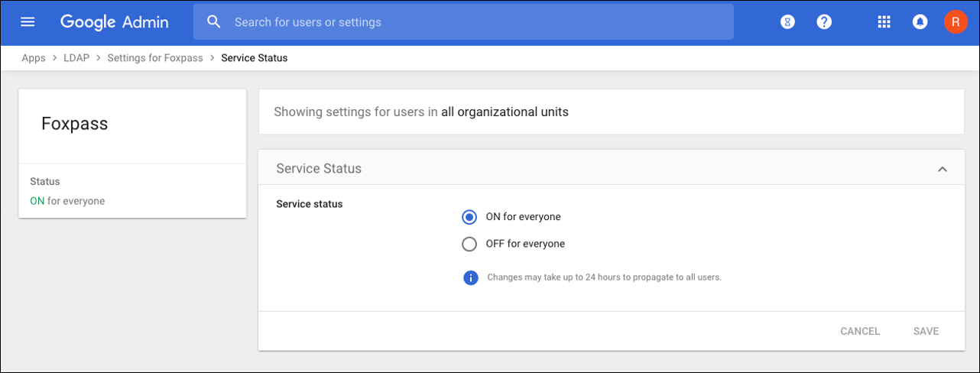Click the ON for everyone status text in the Foxpass card
This screenshot has width=980, height=373.
[67, 201]
